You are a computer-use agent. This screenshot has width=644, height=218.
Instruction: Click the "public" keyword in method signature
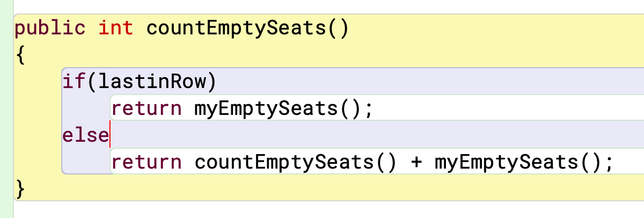pos(49,28)
